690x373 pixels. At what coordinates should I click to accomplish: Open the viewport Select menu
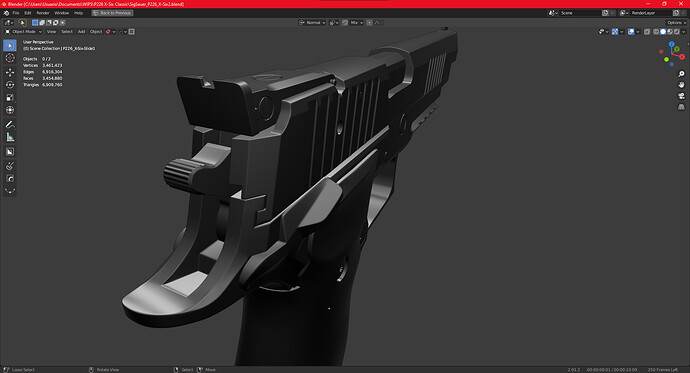[67, 32]
